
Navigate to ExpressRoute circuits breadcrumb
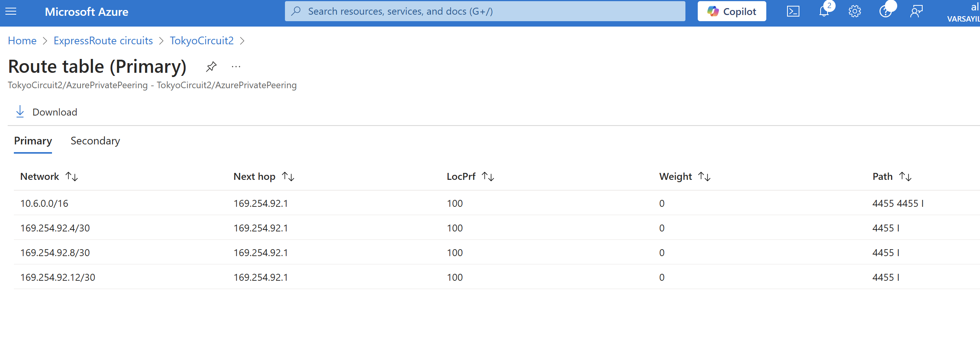pos(103,40)
